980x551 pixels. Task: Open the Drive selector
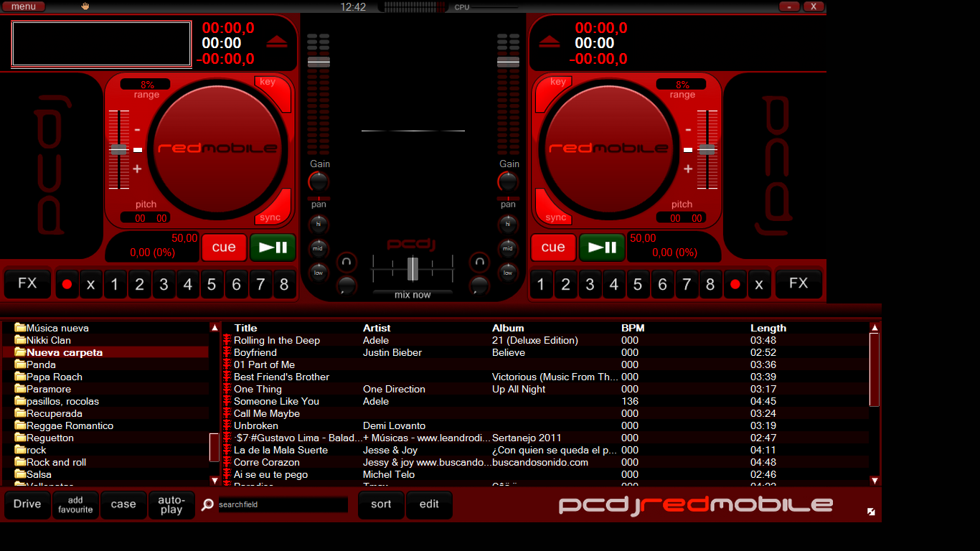(27, 504)
